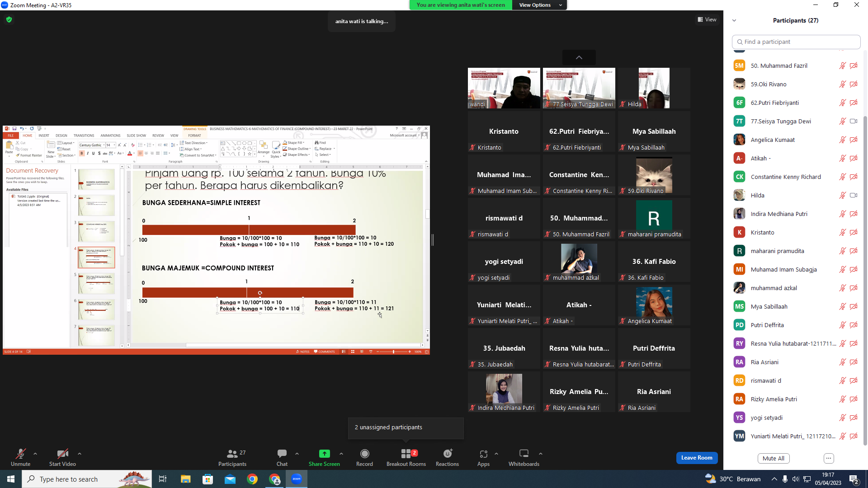Select slide 5 thumbnail in PowerPoint

tap(96, 283)
